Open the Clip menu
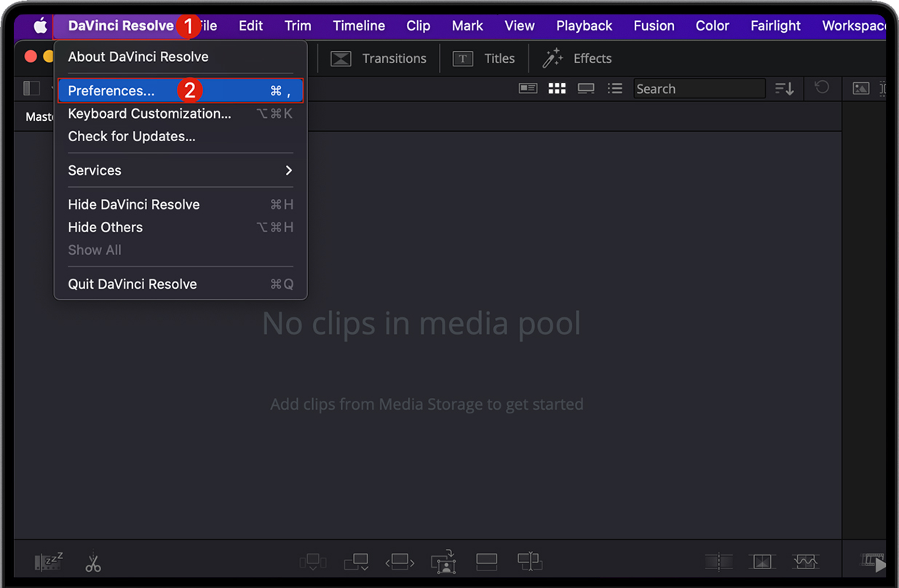This screenshot has width=899, height=588. pos(418,26)
